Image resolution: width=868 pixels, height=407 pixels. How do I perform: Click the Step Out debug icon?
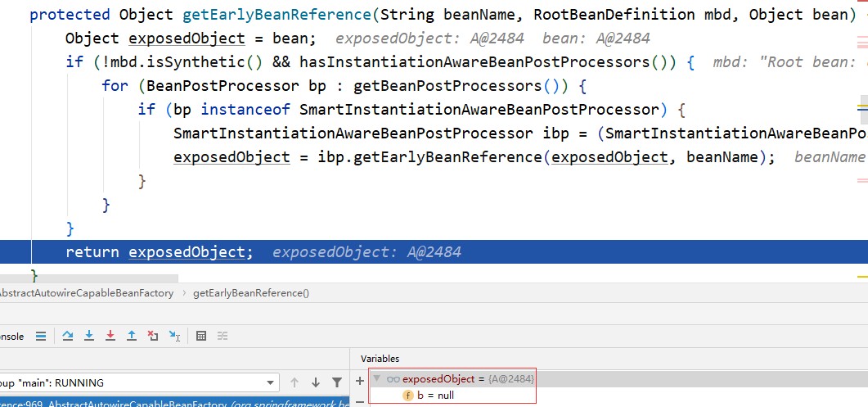(x=131, y=336)
